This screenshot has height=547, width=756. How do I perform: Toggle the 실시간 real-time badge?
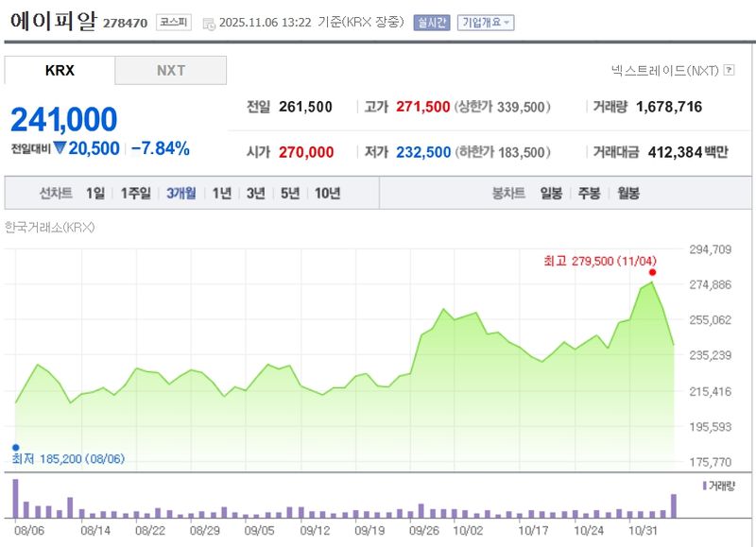431,22
